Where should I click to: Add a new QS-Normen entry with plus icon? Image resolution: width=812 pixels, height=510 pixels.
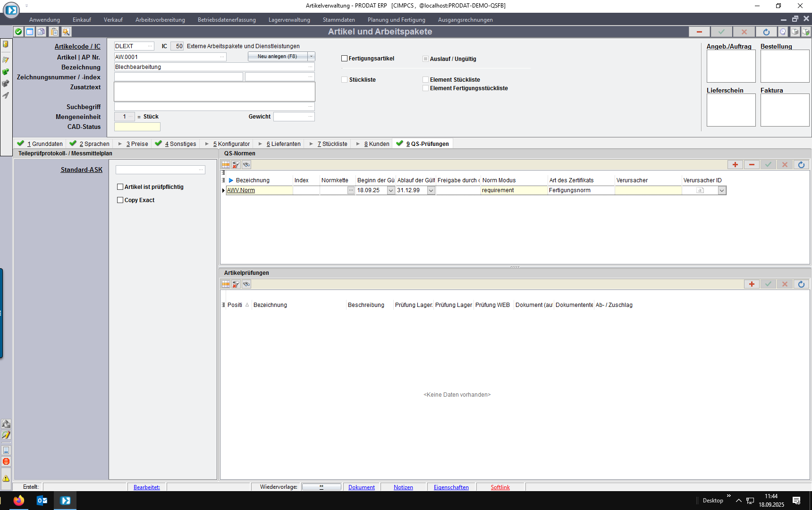pos(735,165)
